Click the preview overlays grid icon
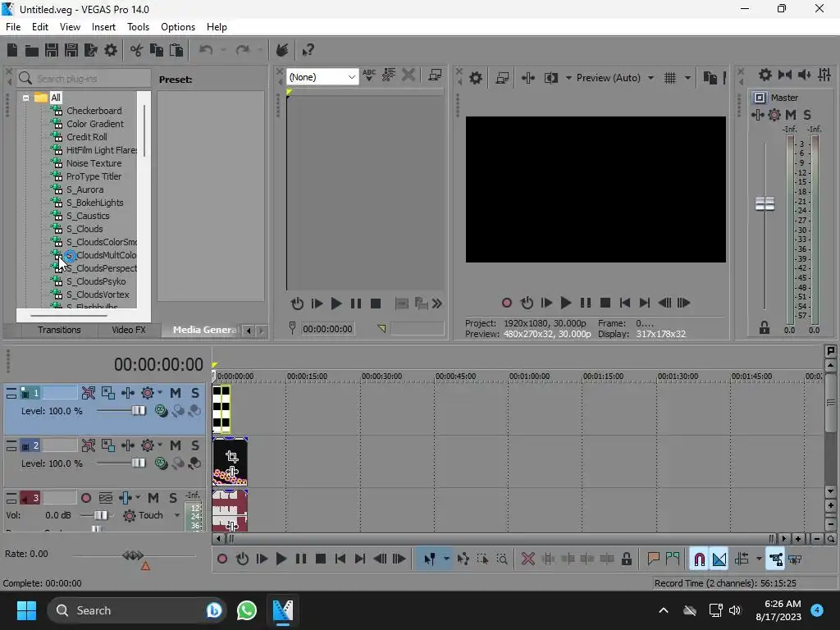 coord(670,78)
